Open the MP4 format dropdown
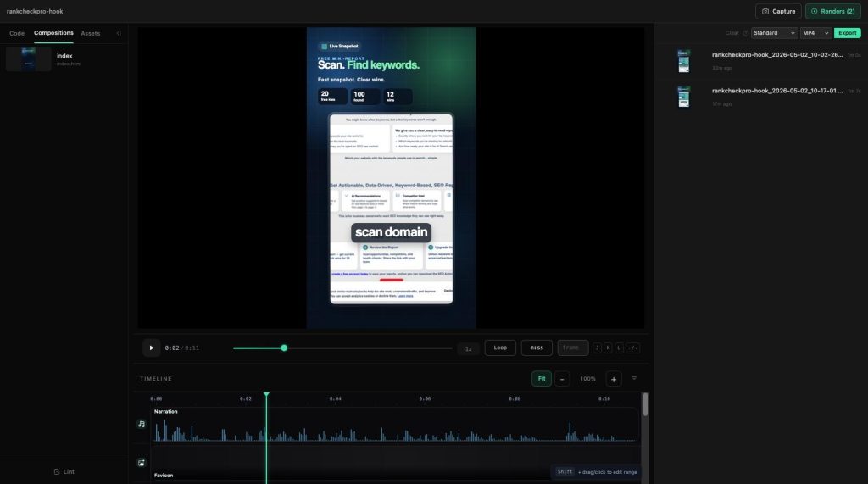868x484 pixels. (x=815, y=33)
